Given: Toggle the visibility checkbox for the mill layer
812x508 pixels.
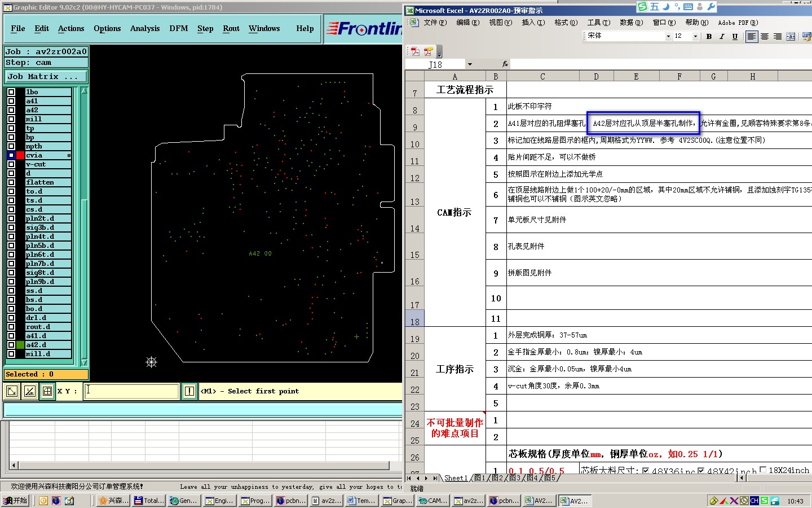Looking at the screenshot, I should (x=11, y=119).
